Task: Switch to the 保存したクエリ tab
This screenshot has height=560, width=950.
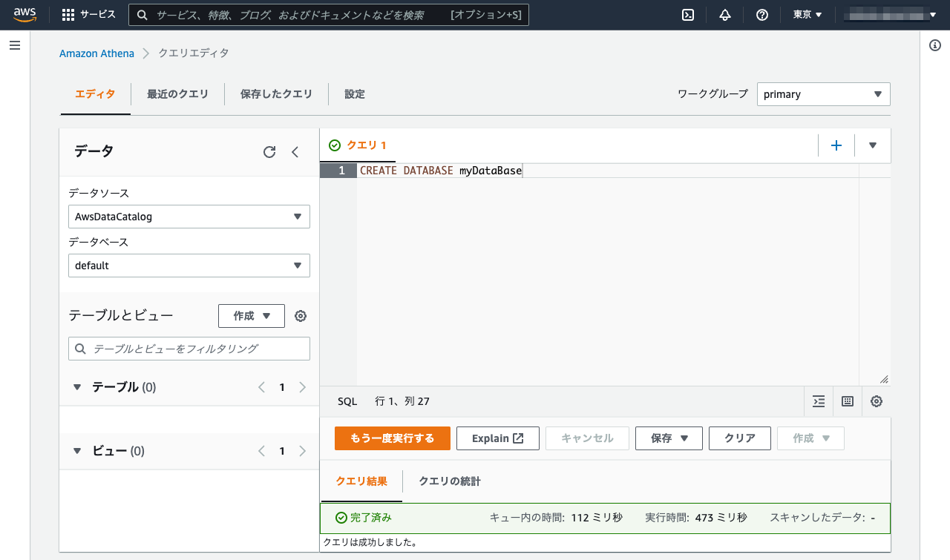Action: coord(276,94)
